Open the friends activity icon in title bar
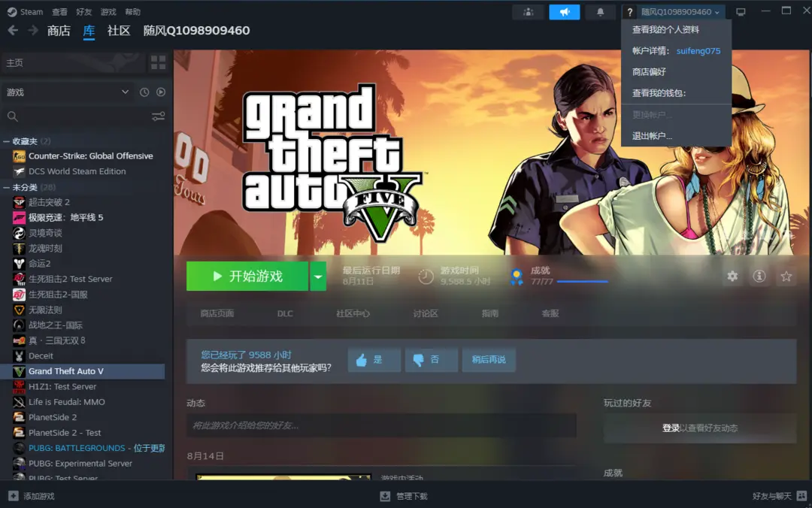Image resolution: width=812 pixels, height=508 pixels. click(x=528, y=12)
